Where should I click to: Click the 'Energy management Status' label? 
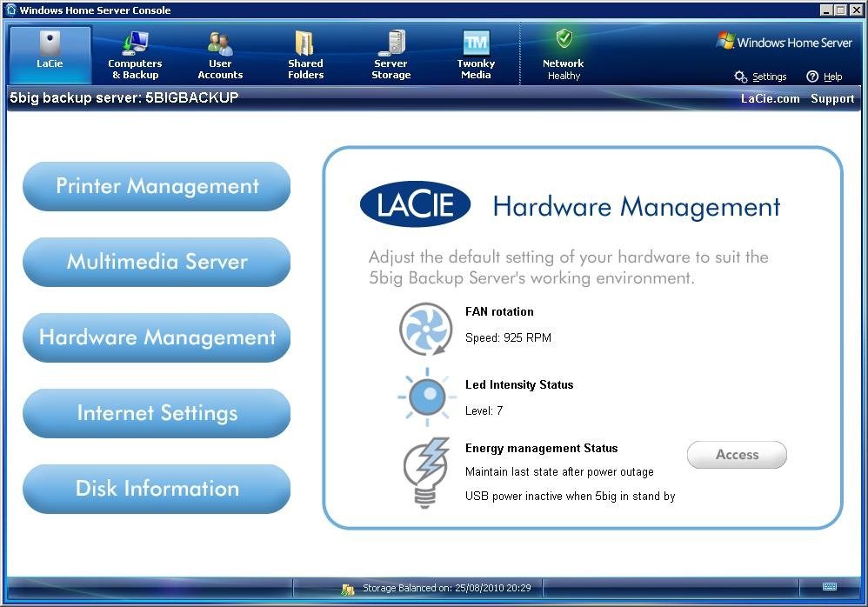(x=541, y=448)
